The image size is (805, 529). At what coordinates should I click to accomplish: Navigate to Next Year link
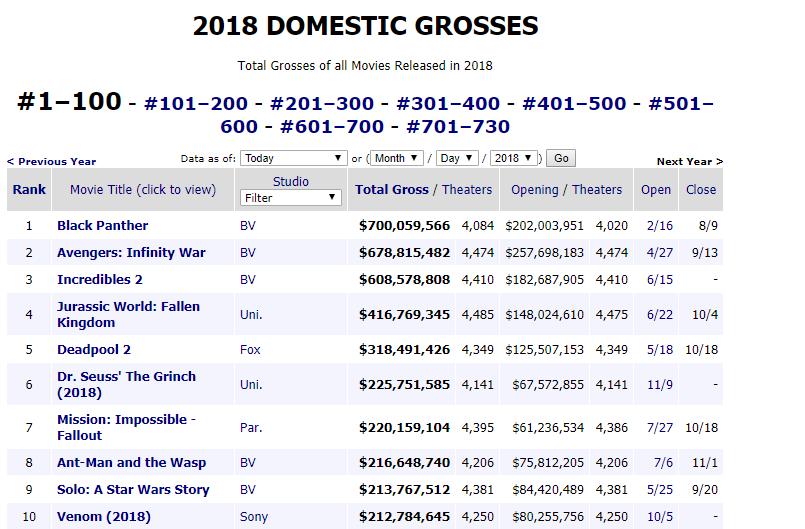coord(689,161)
